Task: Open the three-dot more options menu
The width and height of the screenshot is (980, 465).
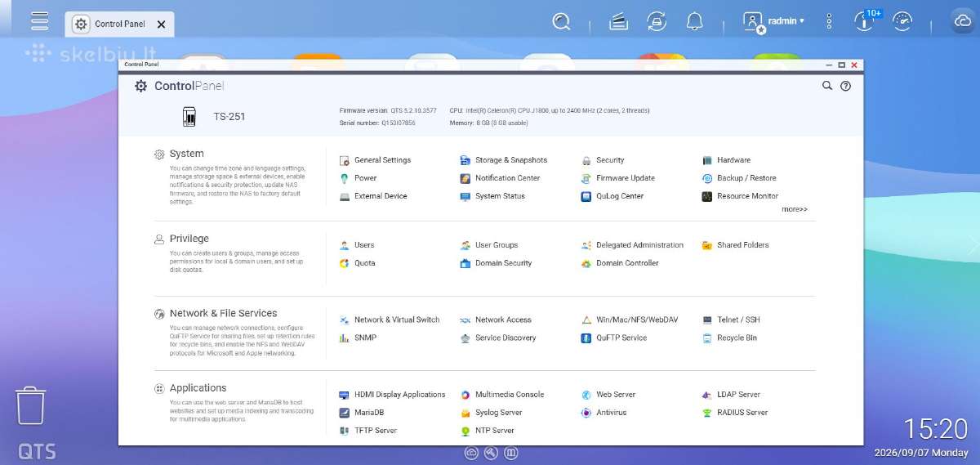Action: [x=830, y=22]
